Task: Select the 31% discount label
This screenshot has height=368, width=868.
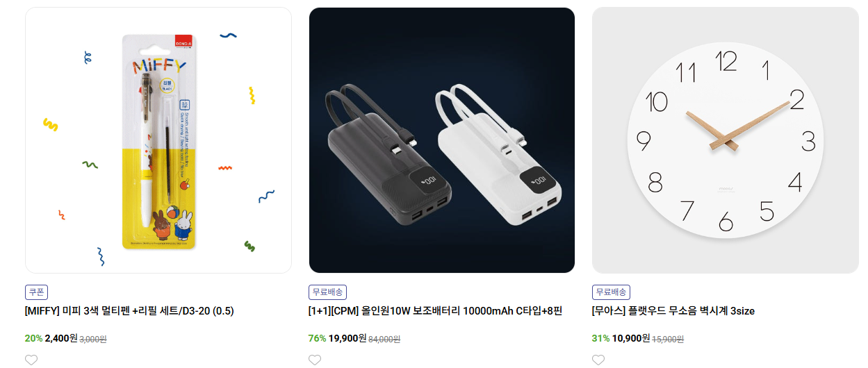Action: click(600, 339)
